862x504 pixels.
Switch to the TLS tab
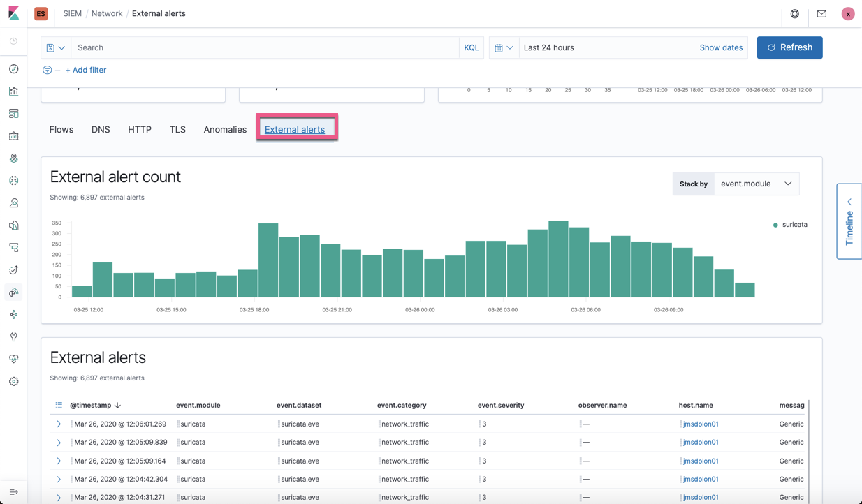[x=177, y=129]
